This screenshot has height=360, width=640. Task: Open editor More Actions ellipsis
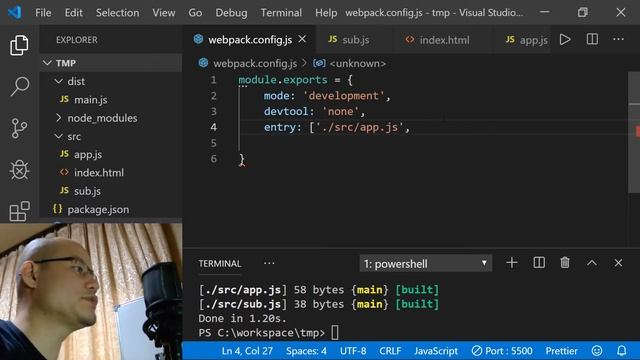click(618, 40)
